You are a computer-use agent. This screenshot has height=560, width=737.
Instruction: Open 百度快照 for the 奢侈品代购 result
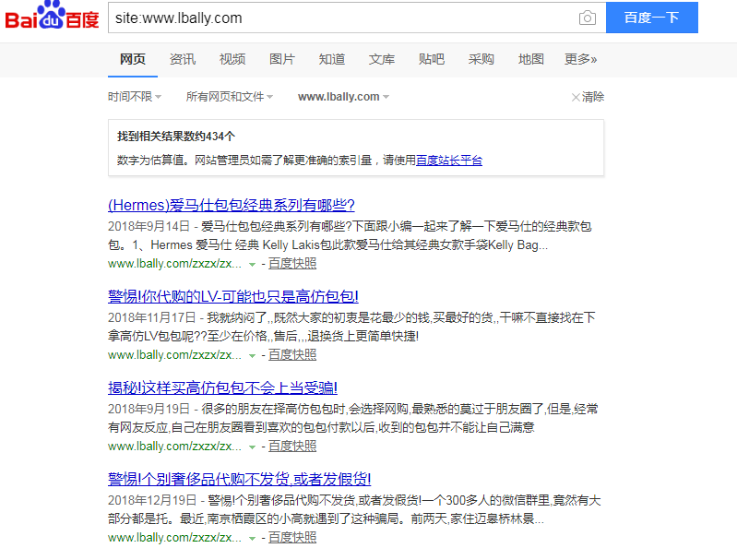pos(292,538)
